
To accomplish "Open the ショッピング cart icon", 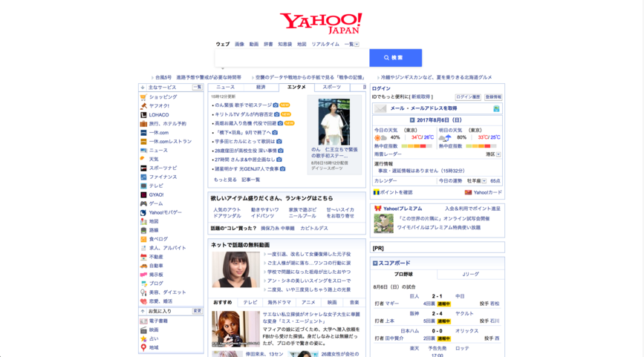I will 143,97.
